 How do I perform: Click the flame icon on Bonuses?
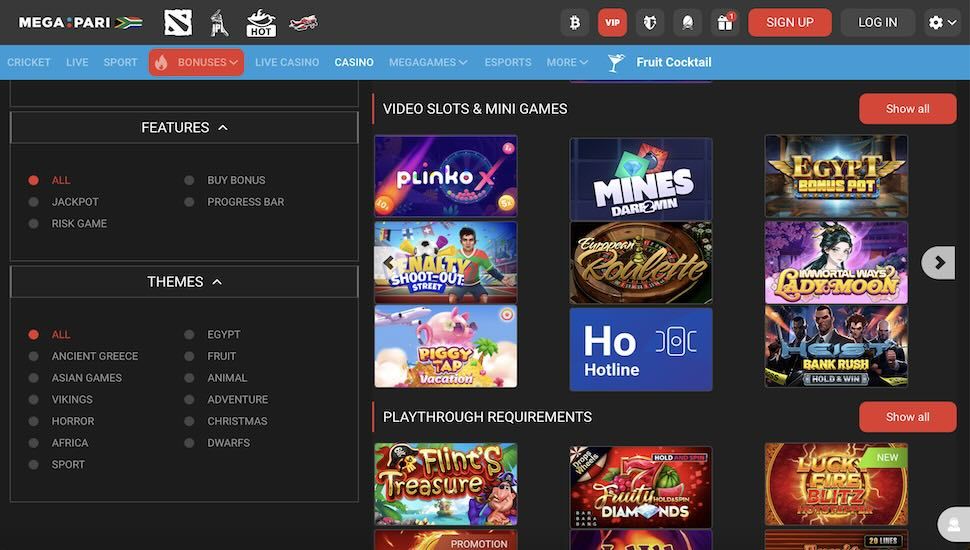[161, 62]
